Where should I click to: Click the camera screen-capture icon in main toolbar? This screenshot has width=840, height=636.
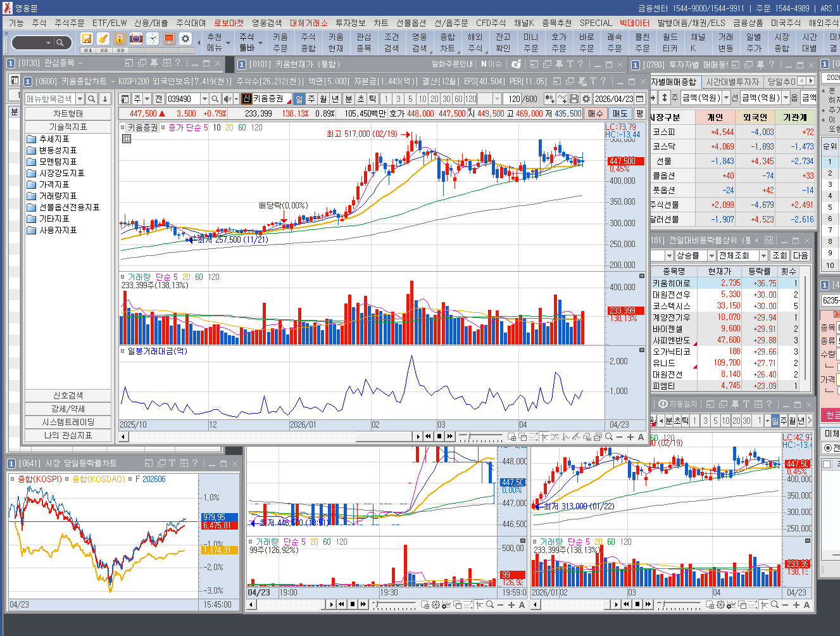(136, 39)
